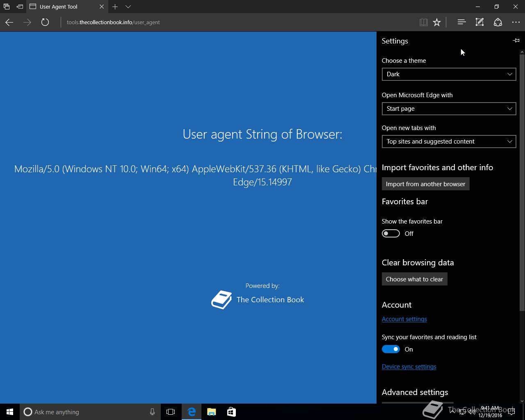This screenshot has width=525, height=420.
Task: Open Task View on taskbar
Action: [x=171, y=412]
